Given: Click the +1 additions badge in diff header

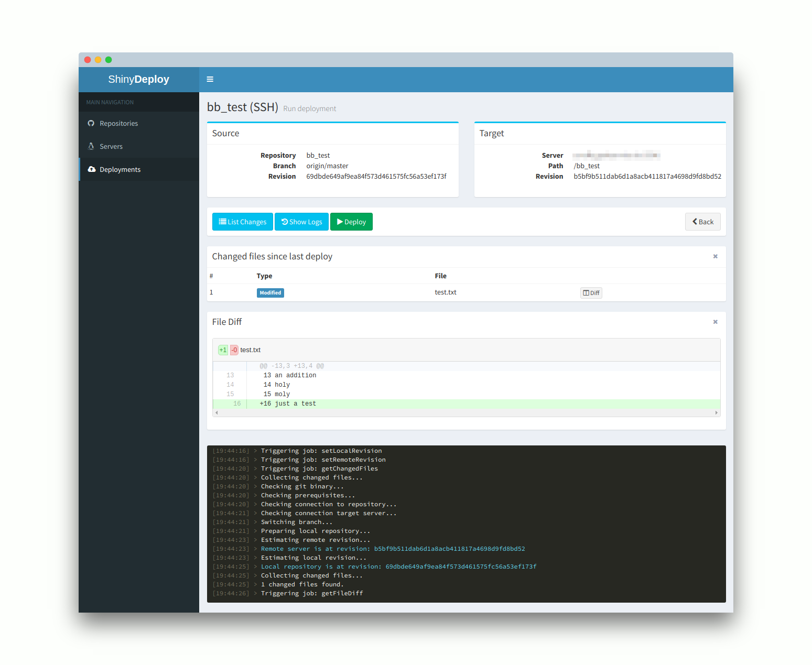Looking at the screenshot, I should pos(223,350).
